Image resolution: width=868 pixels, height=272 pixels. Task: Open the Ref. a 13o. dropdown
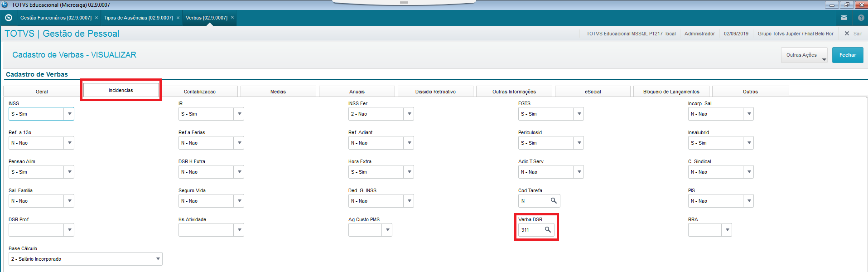pos(69,143)
